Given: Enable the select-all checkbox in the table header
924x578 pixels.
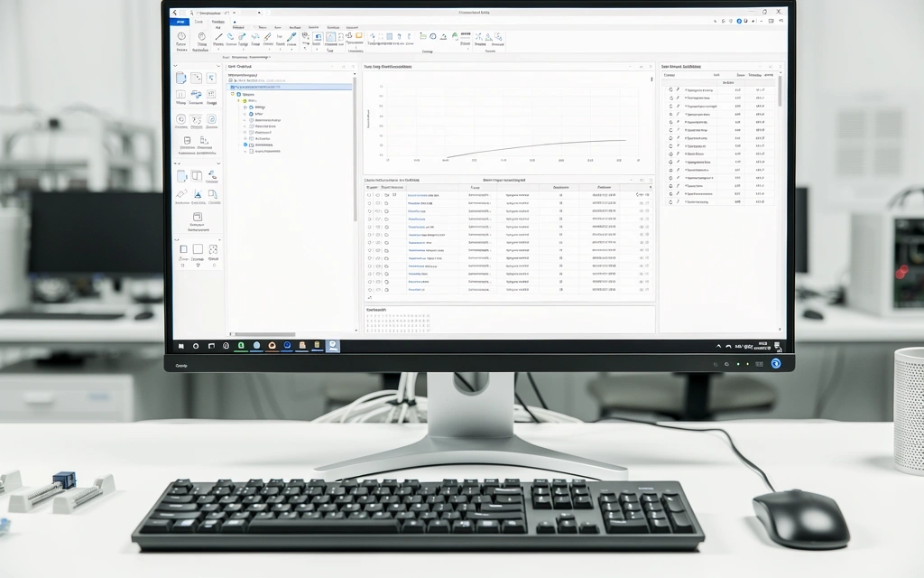Looking at the screenshot, I should [x=369, y=187].
